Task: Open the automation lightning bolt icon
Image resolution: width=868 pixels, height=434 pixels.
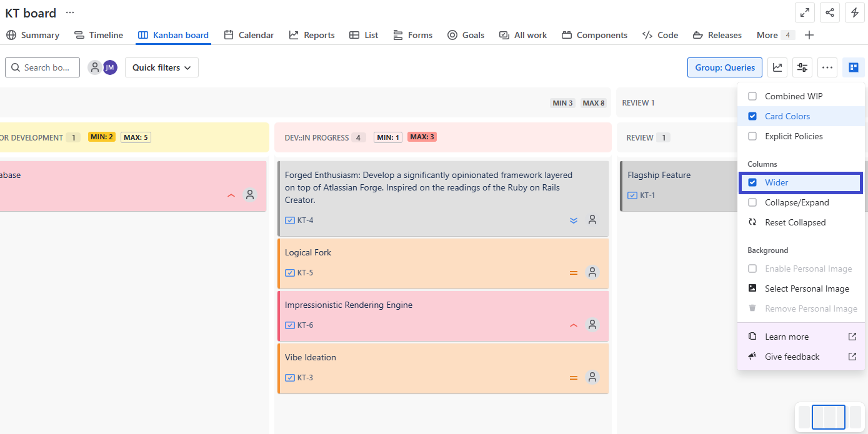Action: click(854, 12)
